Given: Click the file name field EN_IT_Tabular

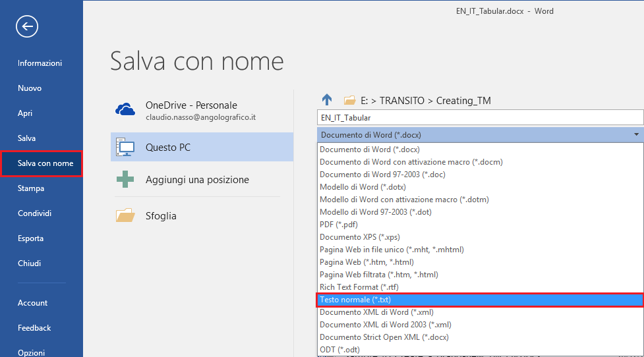Looking at the screenshot, I should [480, 118].
